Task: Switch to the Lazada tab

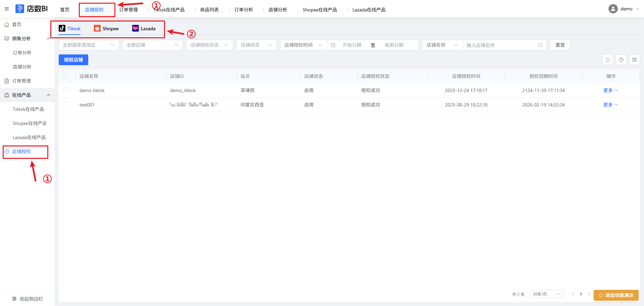Action: pos(144,29)
